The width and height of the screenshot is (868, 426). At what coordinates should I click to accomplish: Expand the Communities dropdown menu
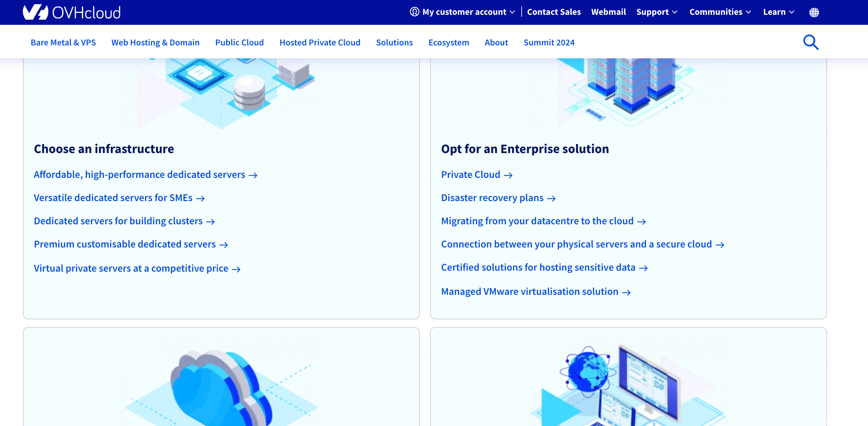(720, 12)
